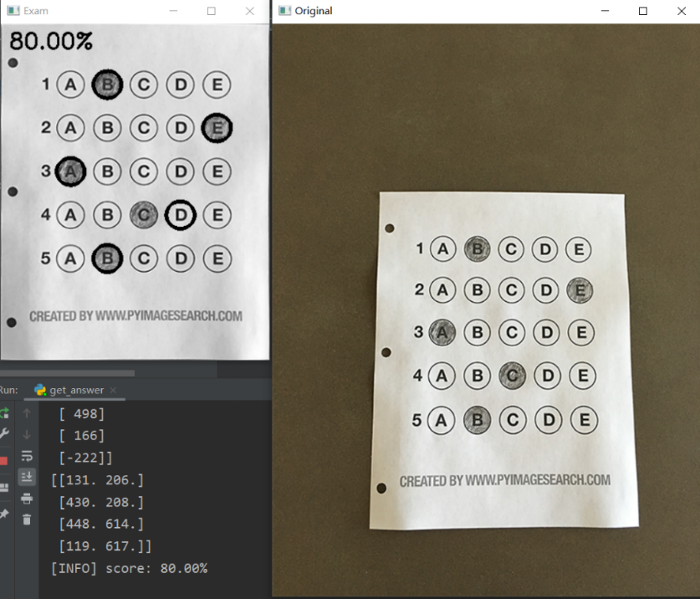This screenshot has width=700, height=599.
Task: Maximize the Original window
Action: [643, 11]
